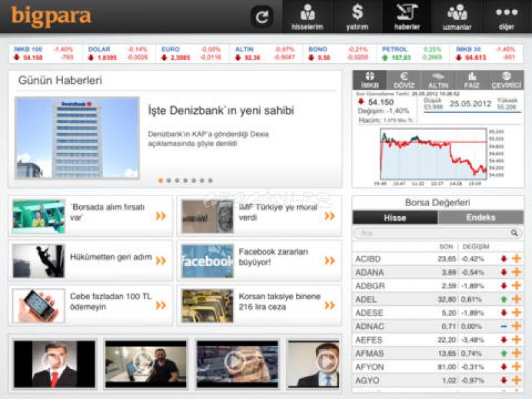Select the first orange carousel dot
532x399 pixels.
[160, 180]
